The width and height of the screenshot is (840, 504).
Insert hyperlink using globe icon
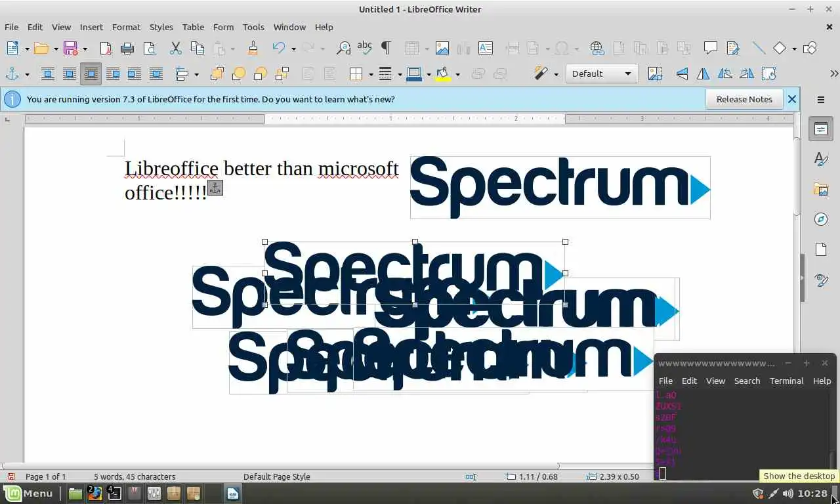point(597,48)
